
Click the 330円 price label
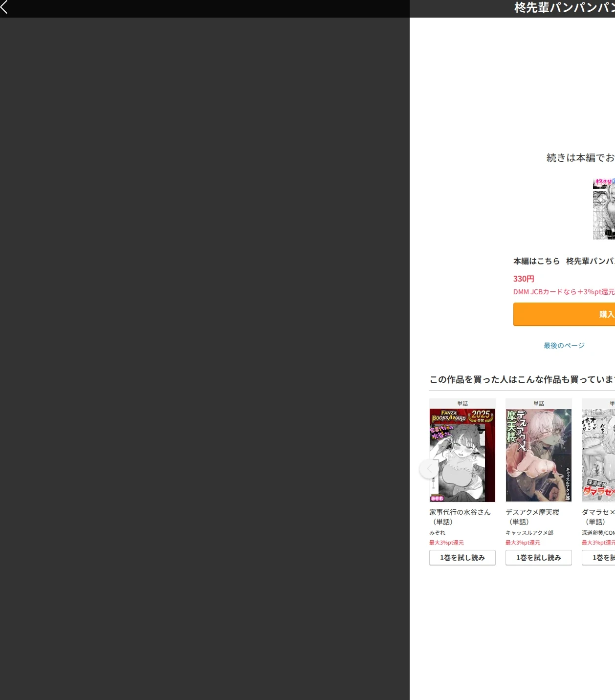(x=524, y=279)
